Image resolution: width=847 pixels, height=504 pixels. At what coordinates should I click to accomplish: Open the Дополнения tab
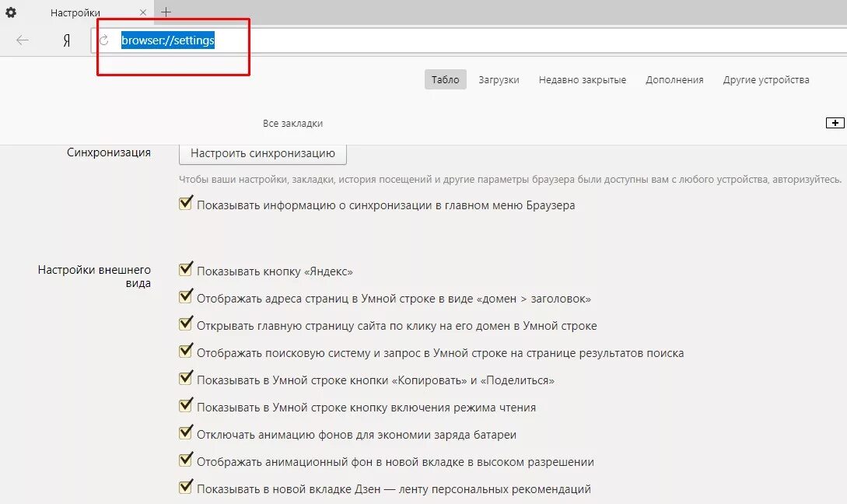click(674, 80)
